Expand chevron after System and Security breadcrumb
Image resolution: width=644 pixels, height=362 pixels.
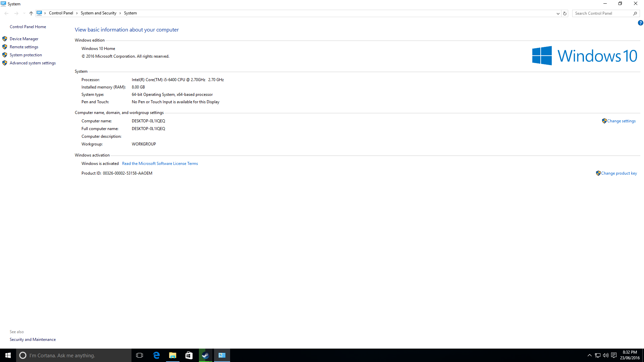point(120,13)
